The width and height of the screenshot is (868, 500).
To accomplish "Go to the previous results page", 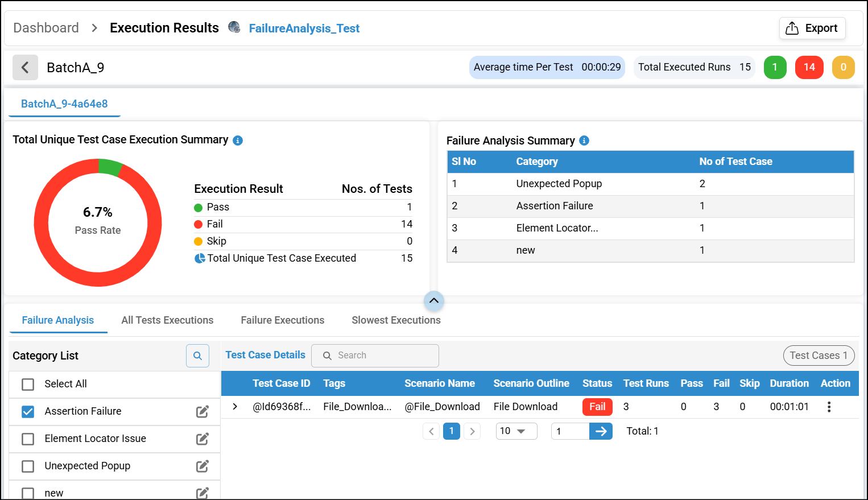I will coord(431,431).
